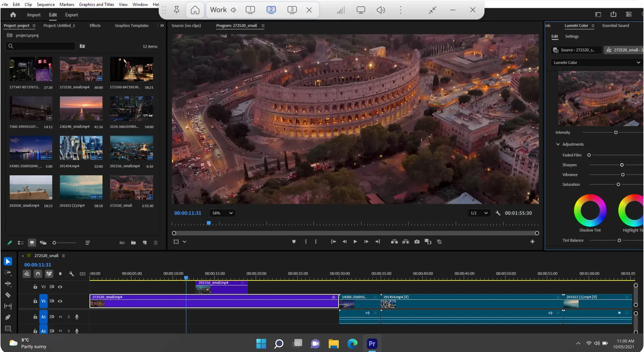This screenshot has width=644, height=352.
Task: Collapse the Adjustments section
Action: pyautogui.click(x=558, y=144)
